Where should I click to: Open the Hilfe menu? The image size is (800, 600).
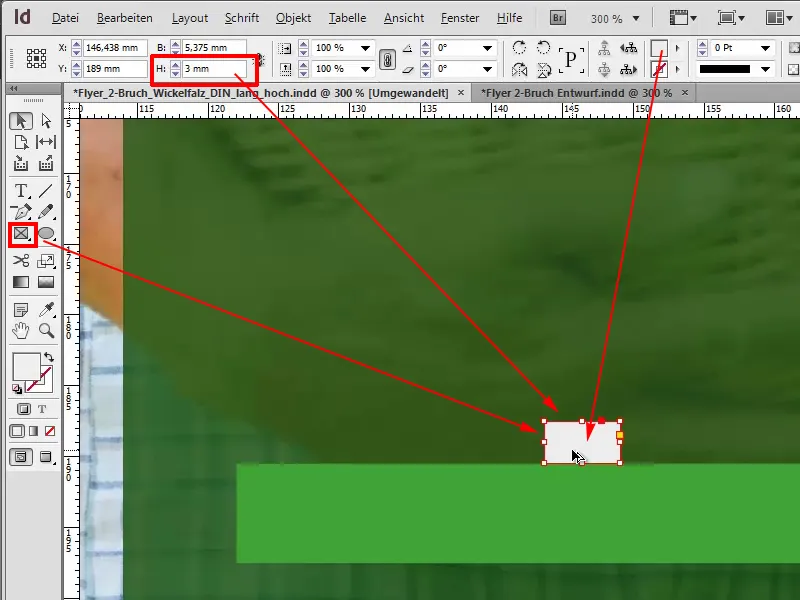tap(509, 18)
